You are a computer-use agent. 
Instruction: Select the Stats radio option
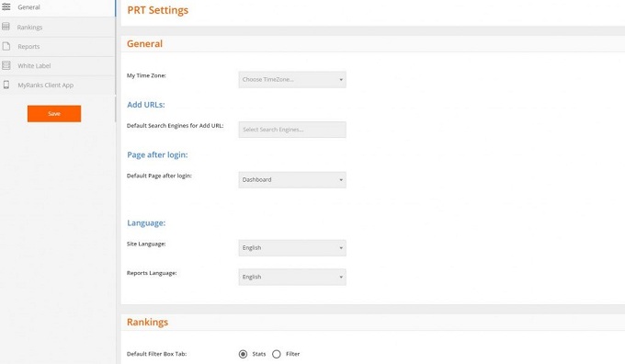click(243, 354)
